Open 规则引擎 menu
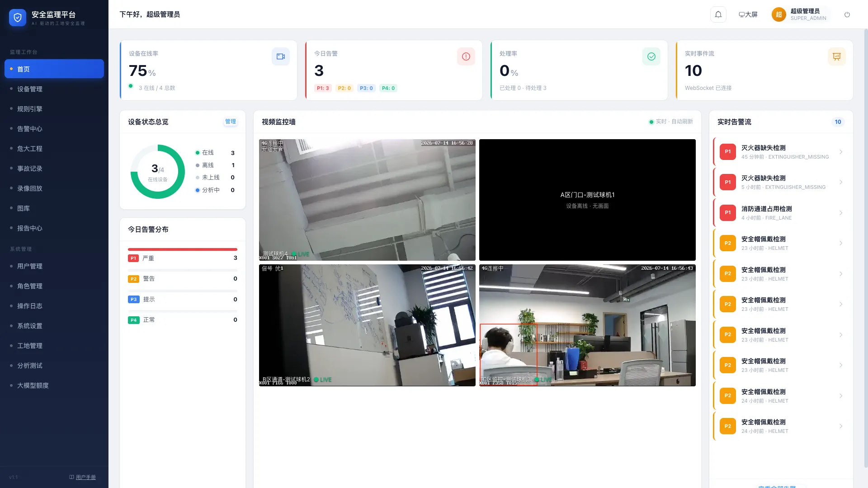Image resolution: width=868 pixels, height=488 pixels. click(54, 109)
